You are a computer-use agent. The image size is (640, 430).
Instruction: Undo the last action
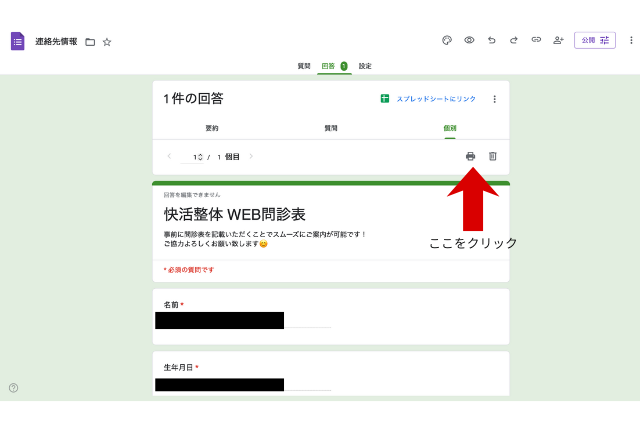(x=491, y=40)
